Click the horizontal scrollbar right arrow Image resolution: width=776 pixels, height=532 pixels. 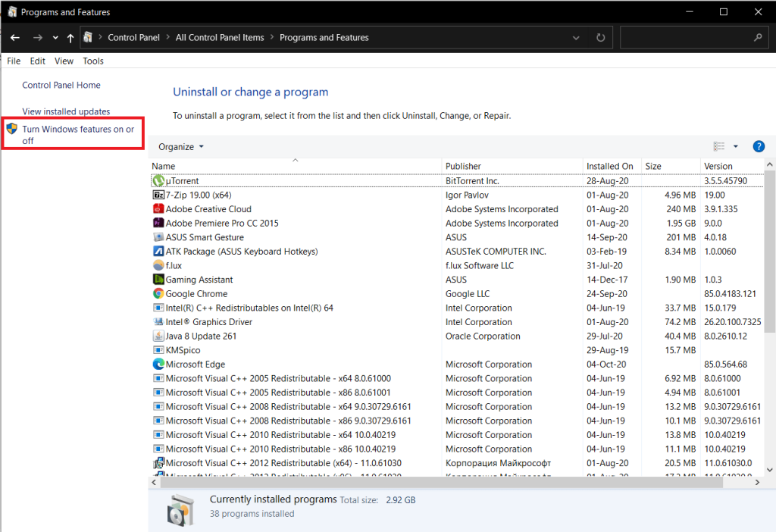757,482
